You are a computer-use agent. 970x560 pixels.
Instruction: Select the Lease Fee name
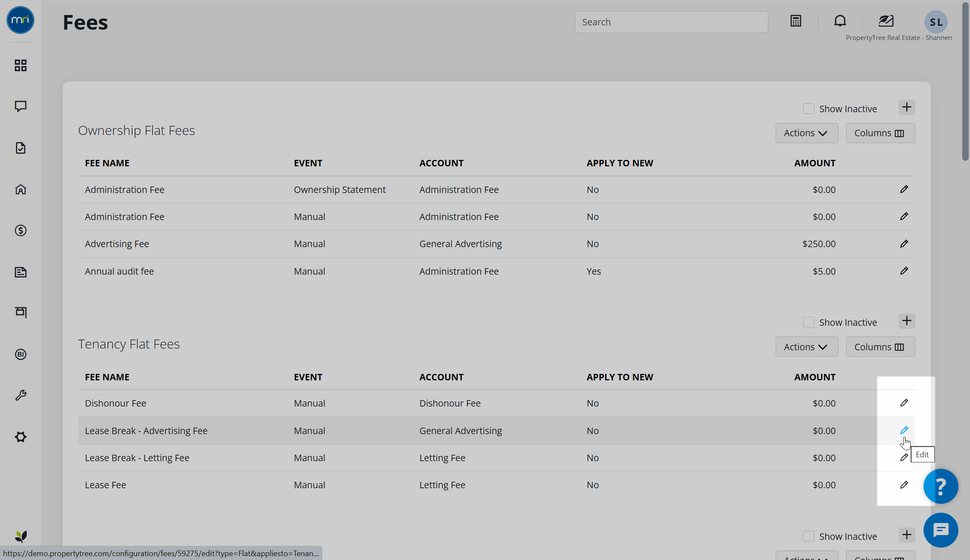pos(105,485)
